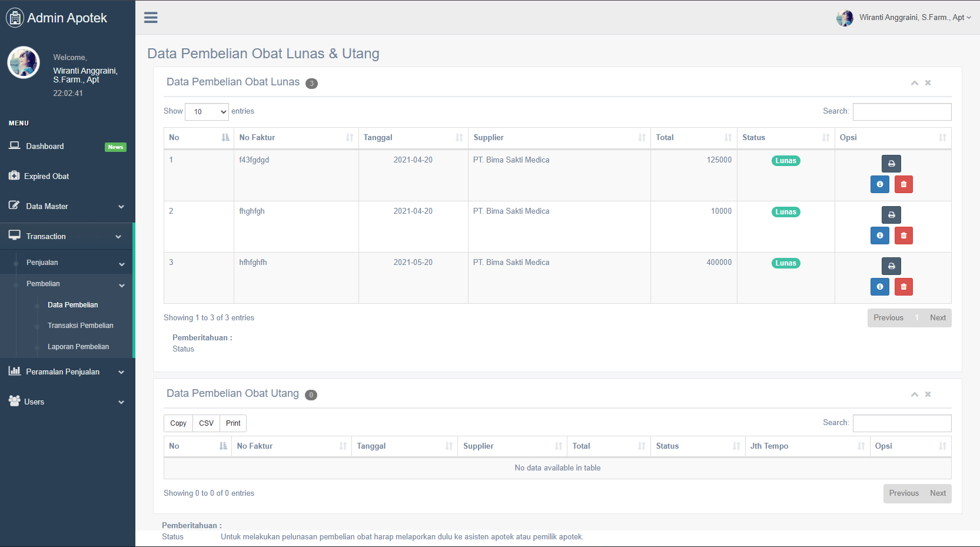The image size is (980, 547).
Task: Click the Search field in Lunas table
Action: point(902,112)
